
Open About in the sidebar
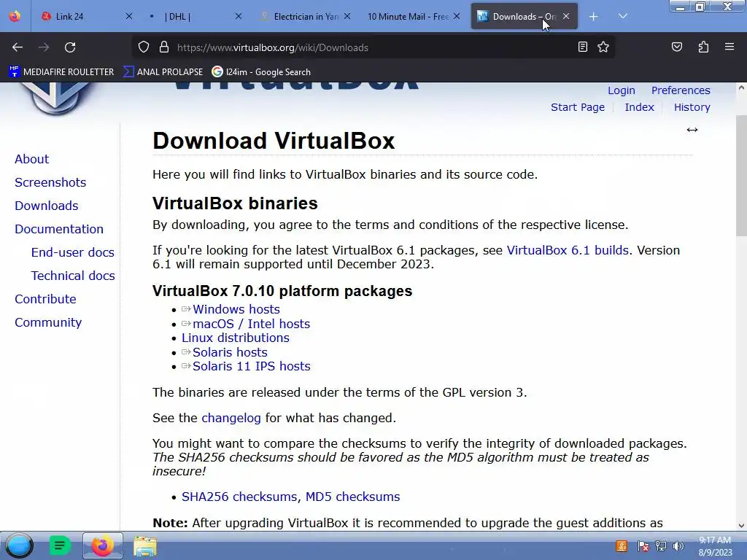pos(31,159)
